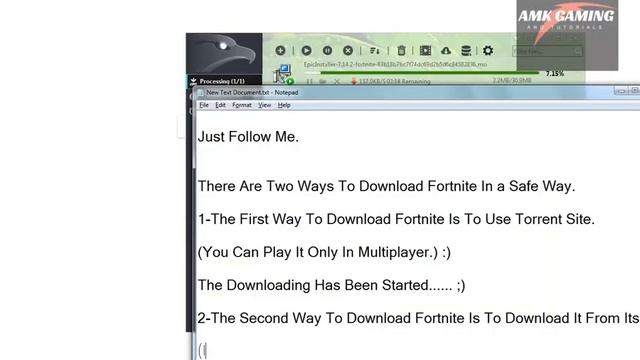Cancel download using the circled X toolbar icon

click(348, 50)
